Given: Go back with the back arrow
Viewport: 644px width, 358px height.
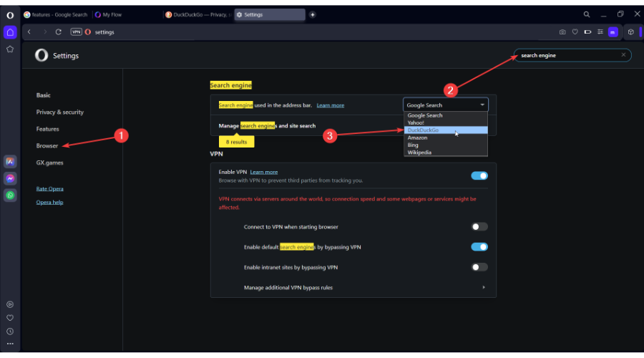Looking at the screenshot, I should [x=29, y=32].
